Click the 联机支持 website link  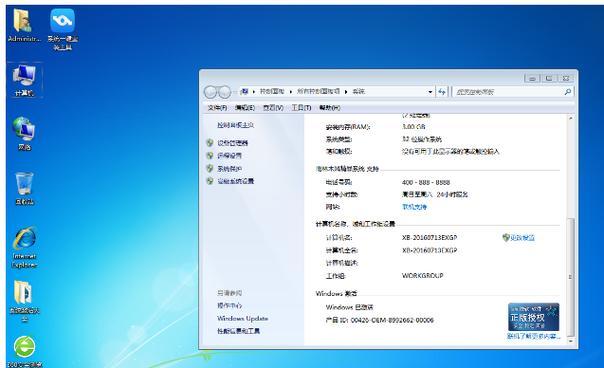[x=414, y=207]
